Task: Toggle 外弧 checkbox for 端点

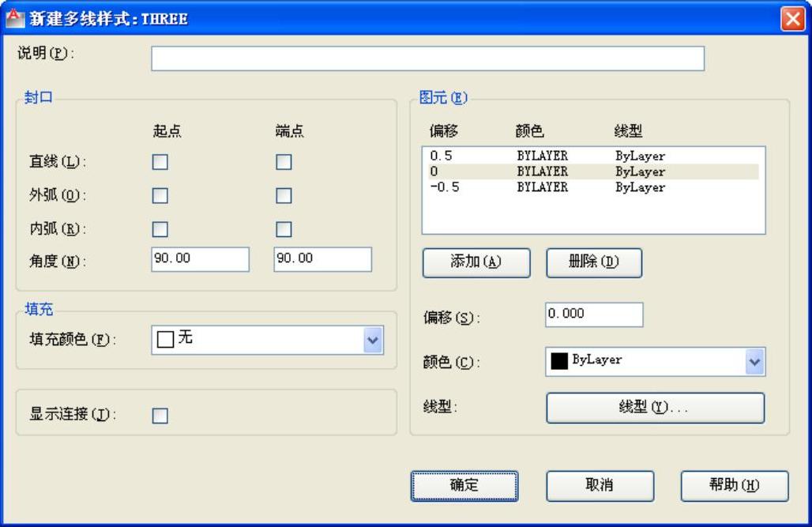Action: (x=284, y=196)
